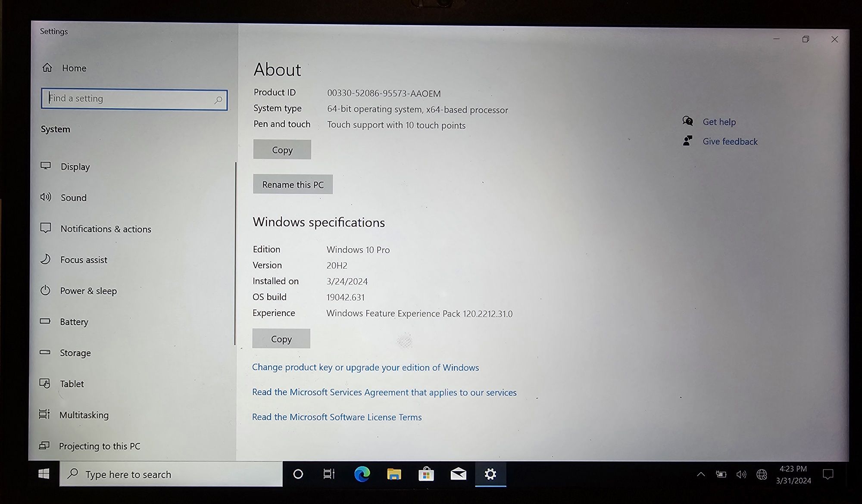Click the Storage settings icon
The height and width of the screenshot is (504, 862).
(x=47, y=353)
